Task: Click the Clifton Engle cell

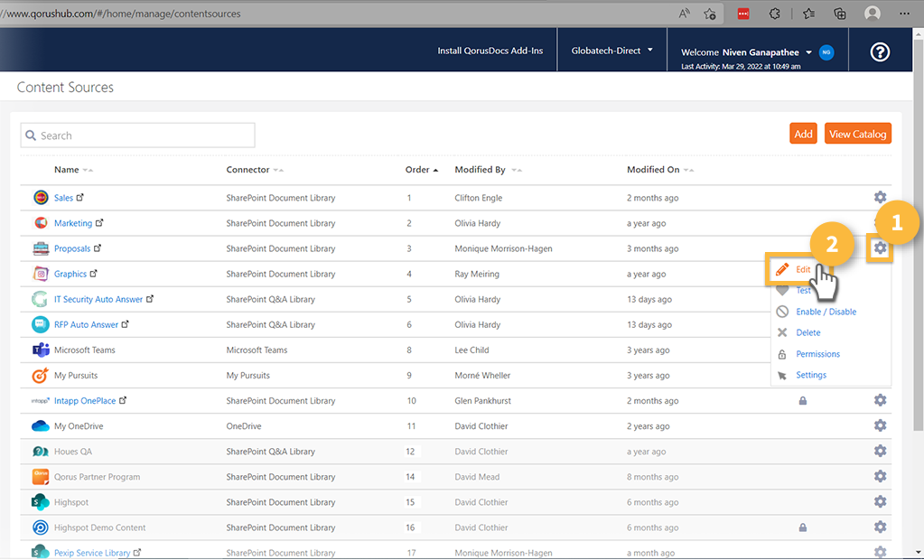Action: tap(479, 198)
